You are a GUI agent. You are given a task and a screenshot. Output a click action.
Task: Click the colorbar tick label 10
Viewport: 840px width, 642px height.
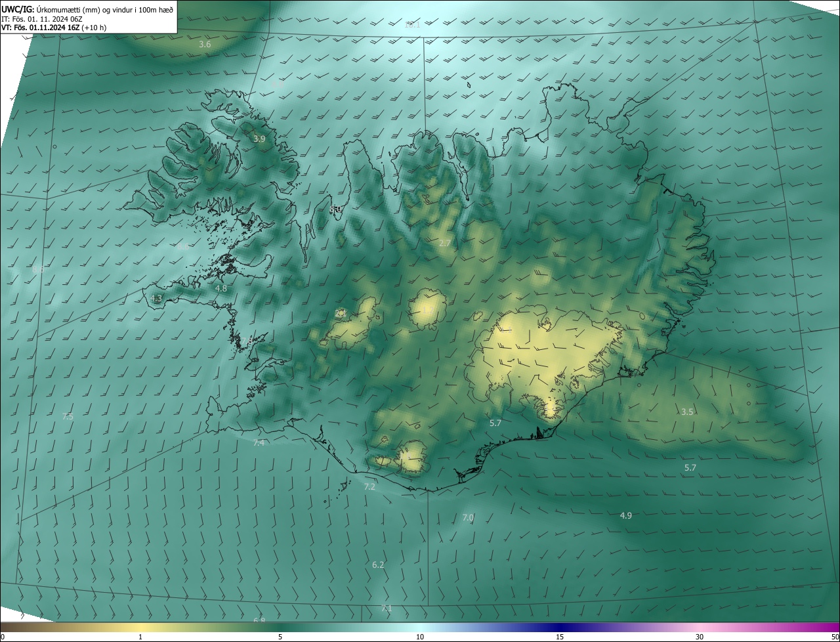(420, 637)
